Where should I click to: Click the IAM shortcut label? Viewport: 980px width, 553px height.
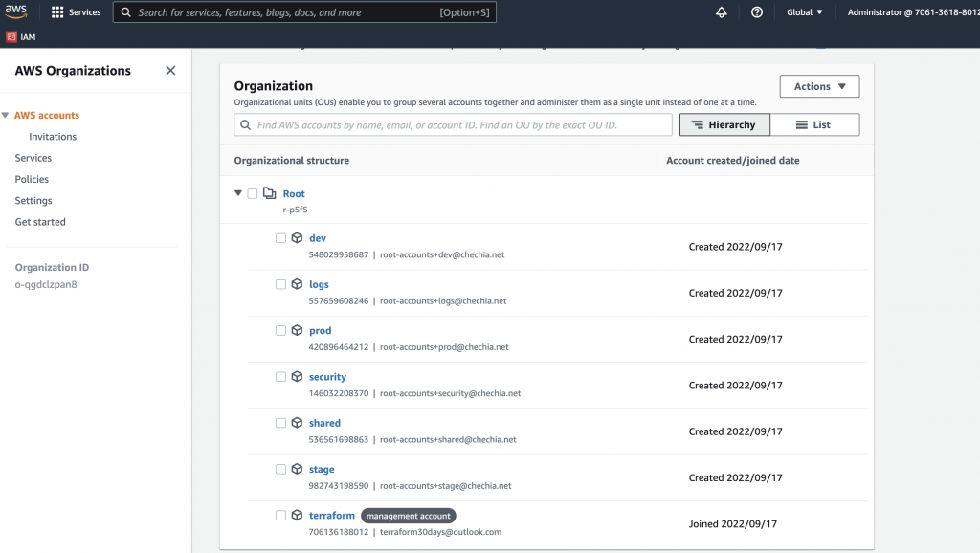28,37
